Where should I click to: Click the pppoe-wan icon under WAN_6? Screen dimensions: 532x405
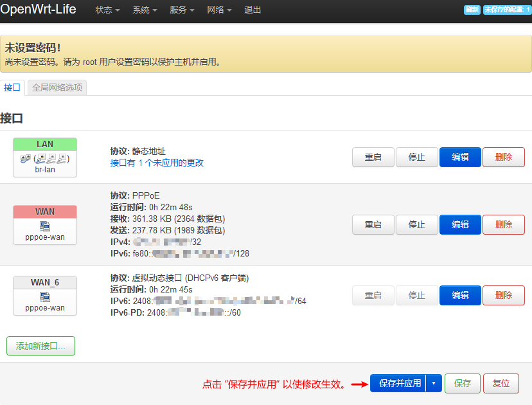45,297
